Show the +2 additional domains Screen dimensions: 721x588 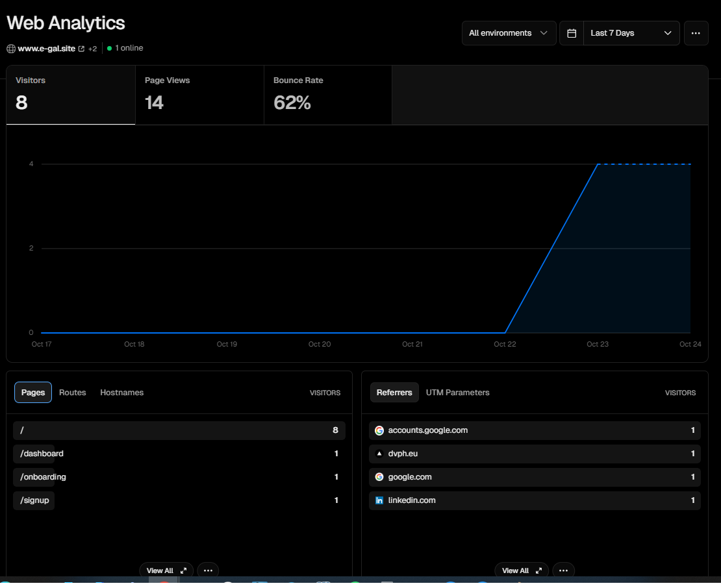(x=92, y=49)
